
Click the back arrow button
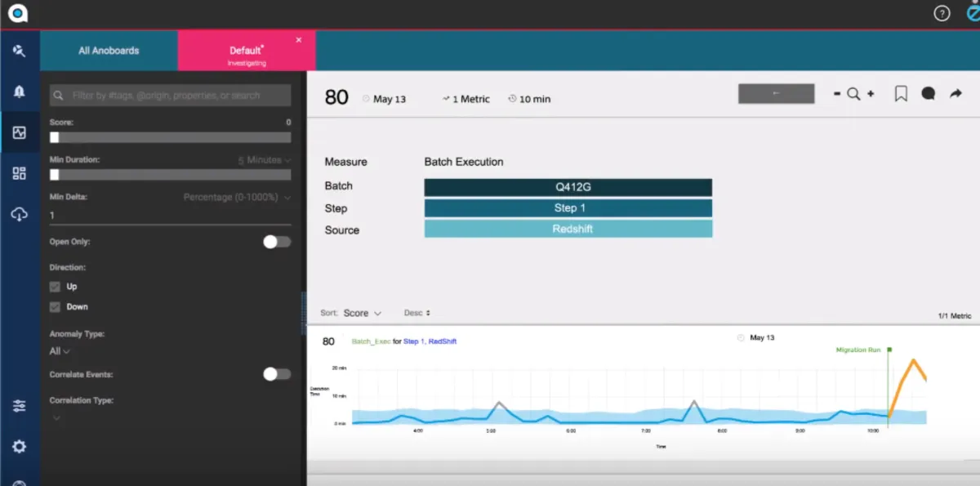776,93
